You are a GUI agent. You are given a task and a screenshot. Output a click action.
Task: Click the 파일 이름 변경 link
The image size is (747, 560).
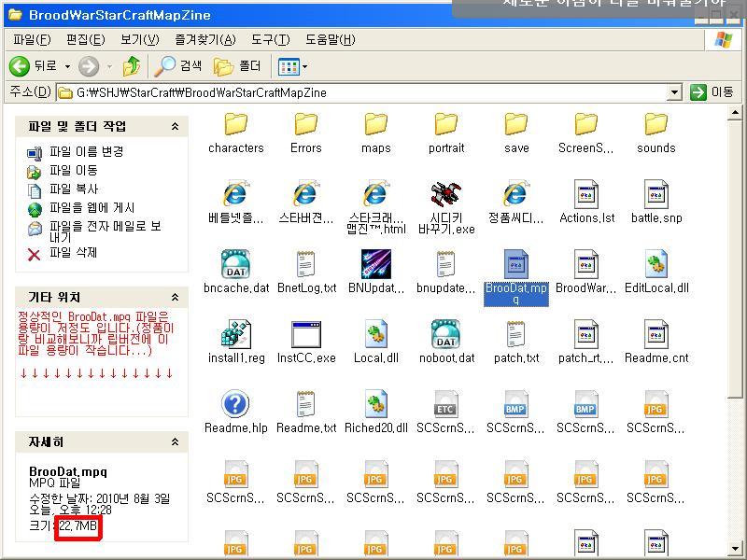86,151
